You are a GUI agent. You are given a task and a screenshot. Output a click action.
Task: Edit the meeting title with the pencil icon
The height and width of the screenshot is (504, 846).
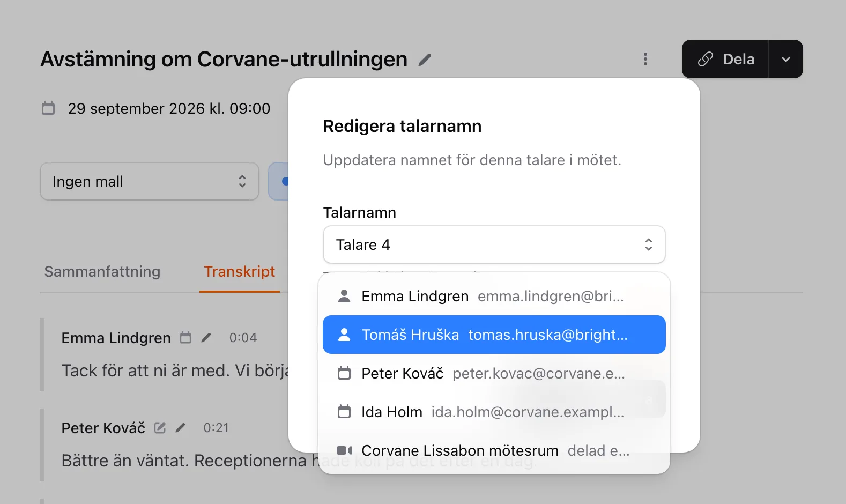click(425, 60)
